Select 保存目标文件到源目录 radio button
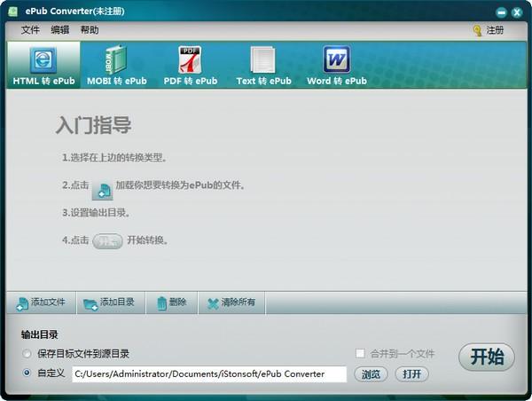Image resolution: width=532 pixels, height=401 pixels. coord(27,354)
